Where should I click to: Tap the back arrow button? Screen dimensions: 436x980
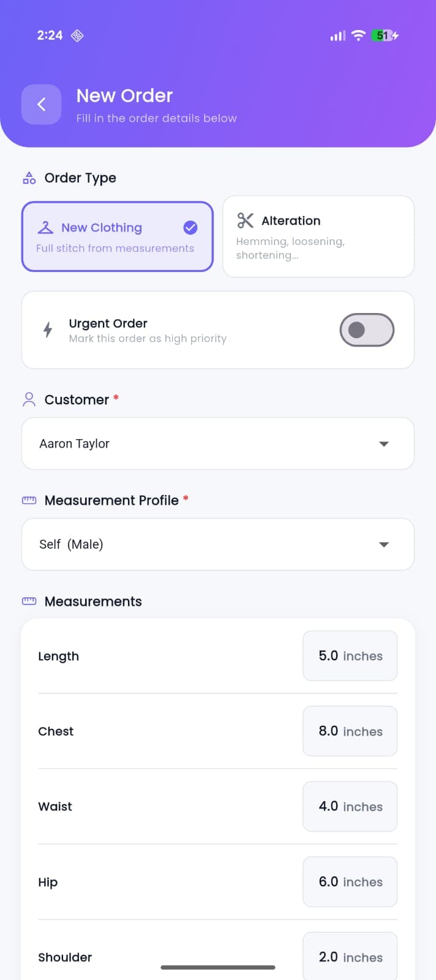41,105
